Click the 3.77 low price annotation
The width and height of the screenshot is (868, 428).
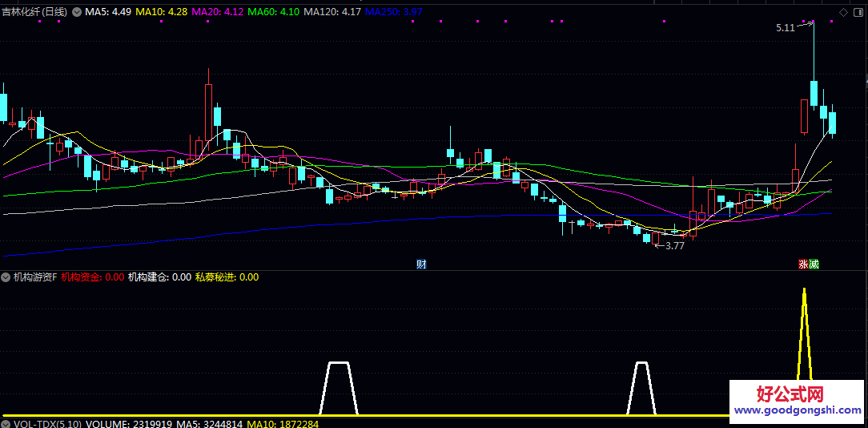675,246
